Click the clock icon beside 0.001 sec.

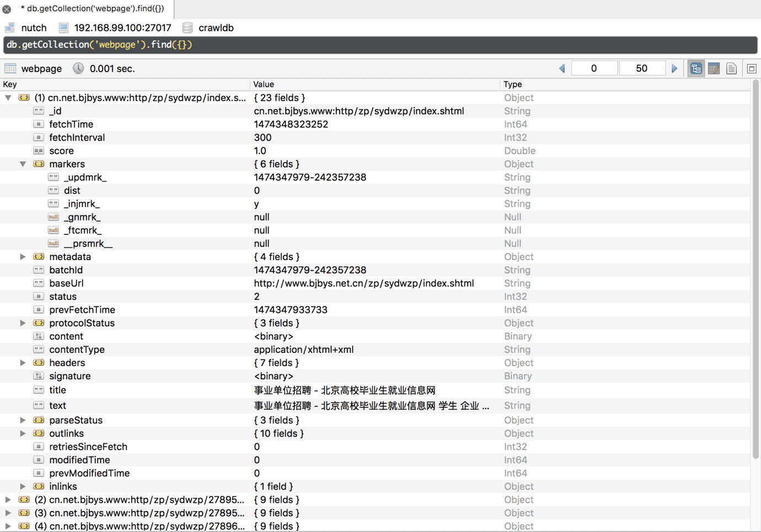point(78,68)
